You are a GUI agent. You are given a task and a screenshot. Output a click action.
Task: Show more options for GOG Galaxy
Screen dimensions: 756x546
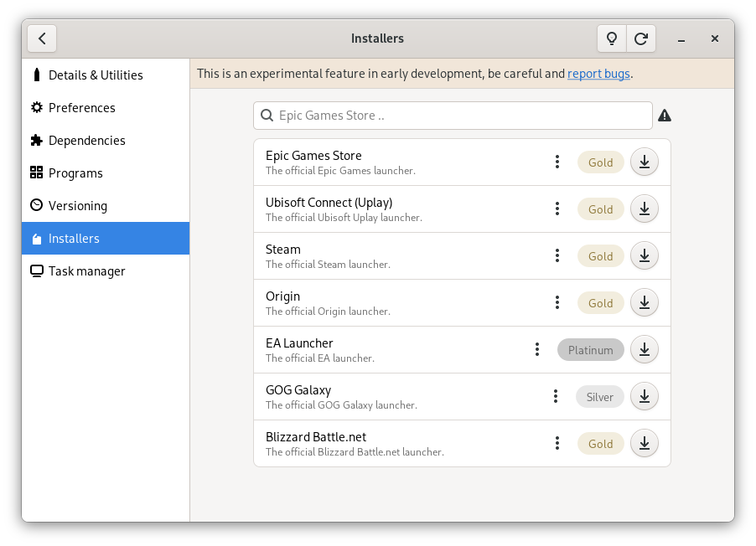pyautogui.click(x=556, y=397)
